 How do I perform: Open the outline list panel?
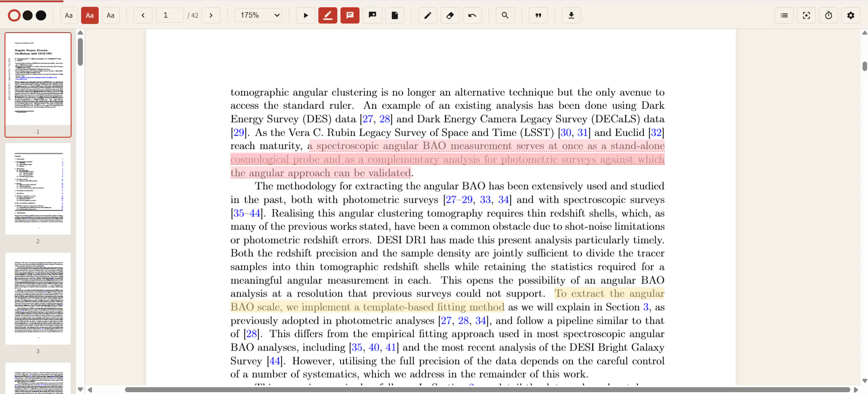point(784,15)
